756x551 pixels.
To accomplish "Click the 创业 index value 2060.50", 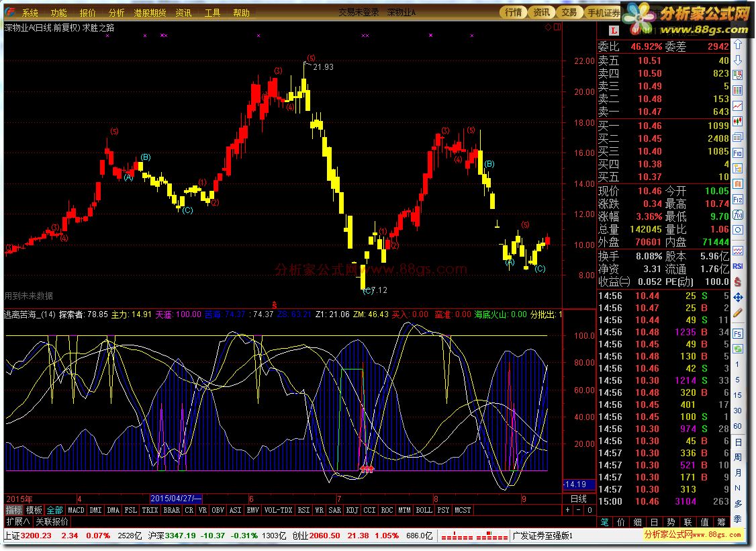I will 324,536.
